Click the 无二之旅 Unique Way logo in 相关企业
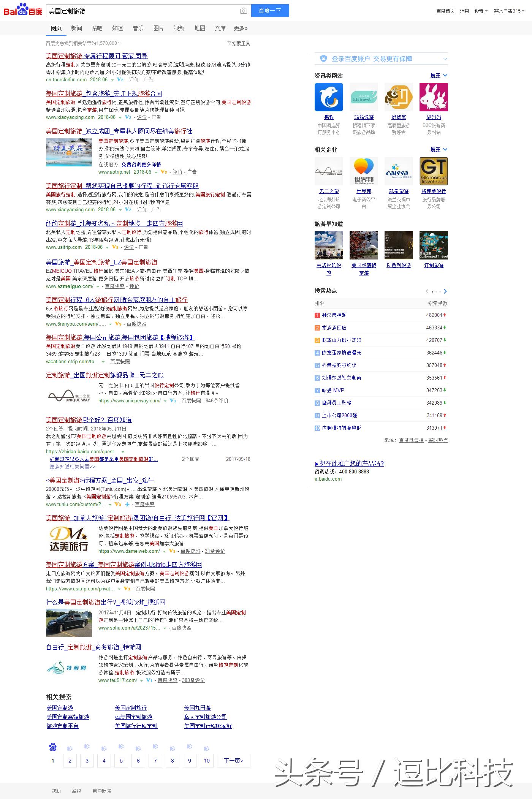The width and height of the screenshot is (532, 799). 329,171
